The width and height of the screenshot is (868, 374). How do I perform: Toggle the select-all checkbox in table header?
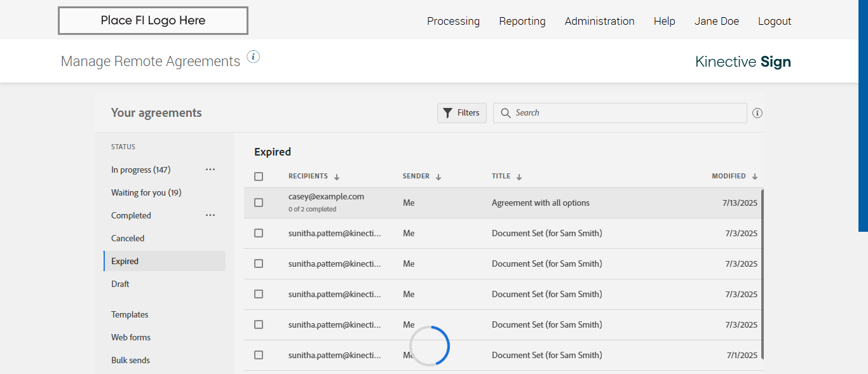(259, 177)
